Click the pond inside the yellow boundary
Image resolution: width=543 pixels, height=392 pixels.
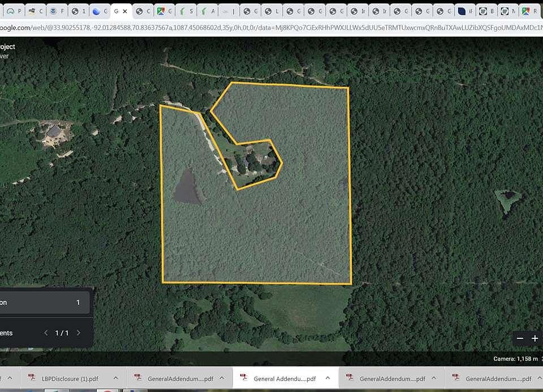coord(187,188)
